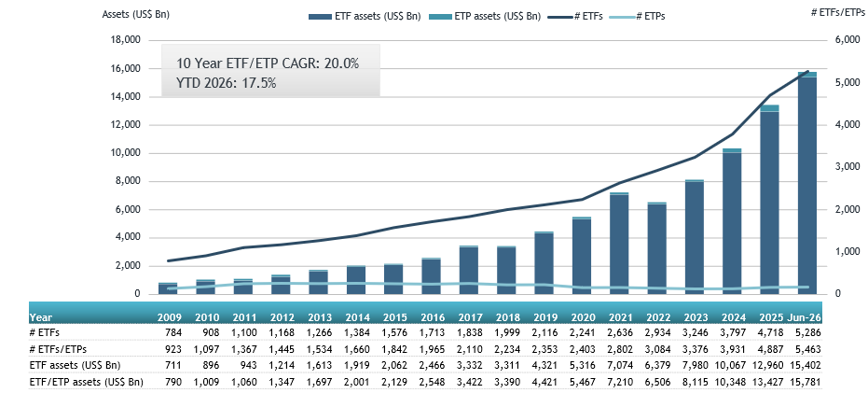Click the '# ETFs' row label in table
This screenshot has height=393, width=868.
pos(43,332)
